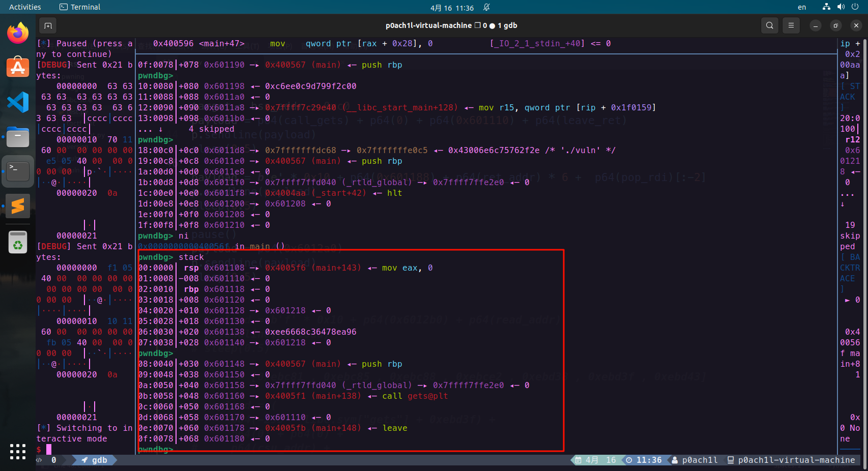The height and width of the screenshot is (471, 868).
Task: Click the network status icon
Action: (x=826, y=7)
